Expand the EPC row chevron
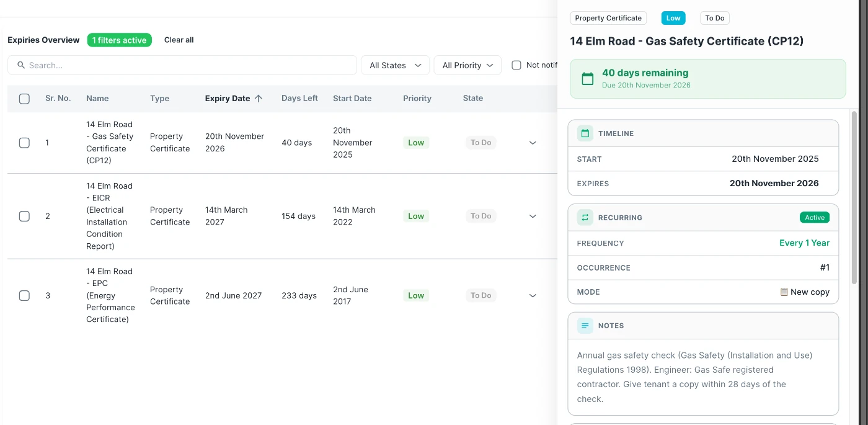868x425 pixels. pos(533,296)
